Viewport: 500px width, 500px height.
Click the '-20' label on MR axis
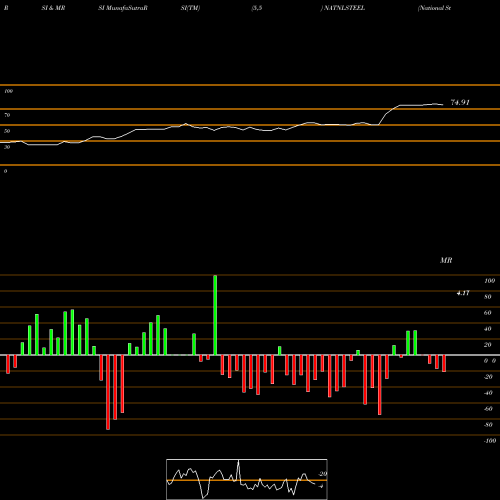click(488, 377)
